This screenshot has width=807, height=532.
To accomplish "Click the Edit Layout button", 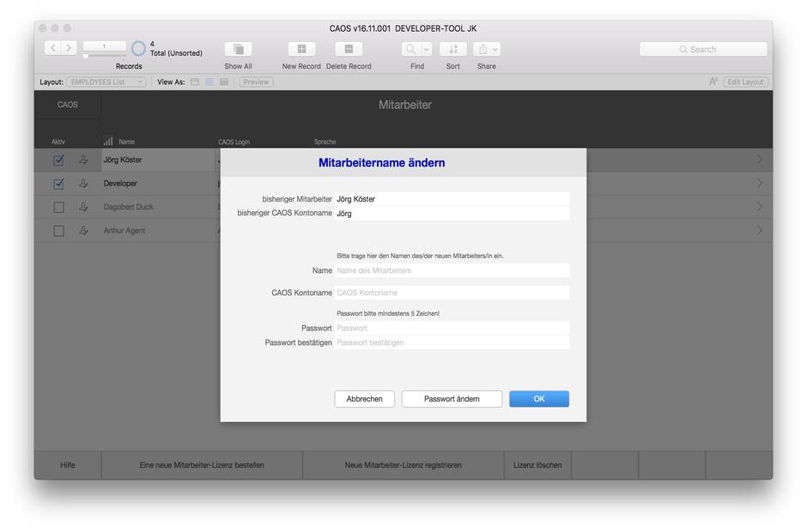I will point(746,82).
